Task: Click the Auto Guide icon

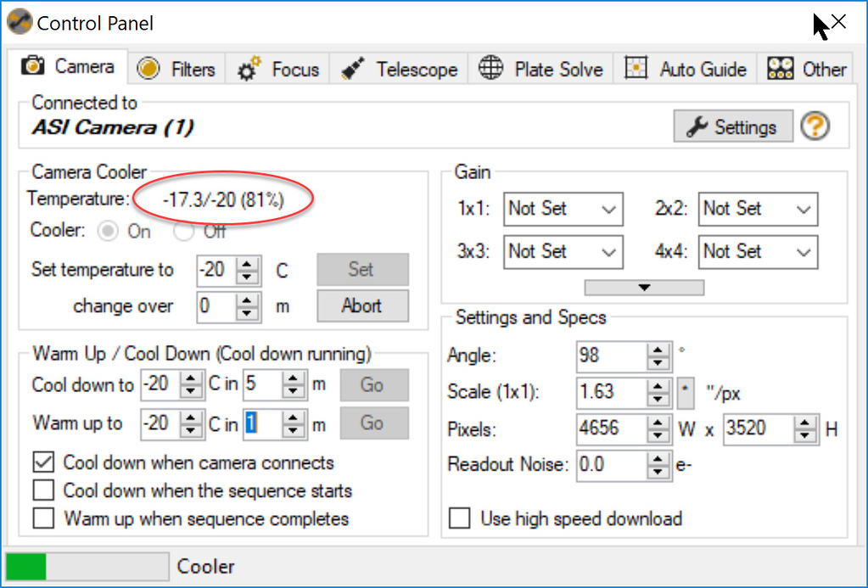Action: pyautogui.click(x=635, y=67)
